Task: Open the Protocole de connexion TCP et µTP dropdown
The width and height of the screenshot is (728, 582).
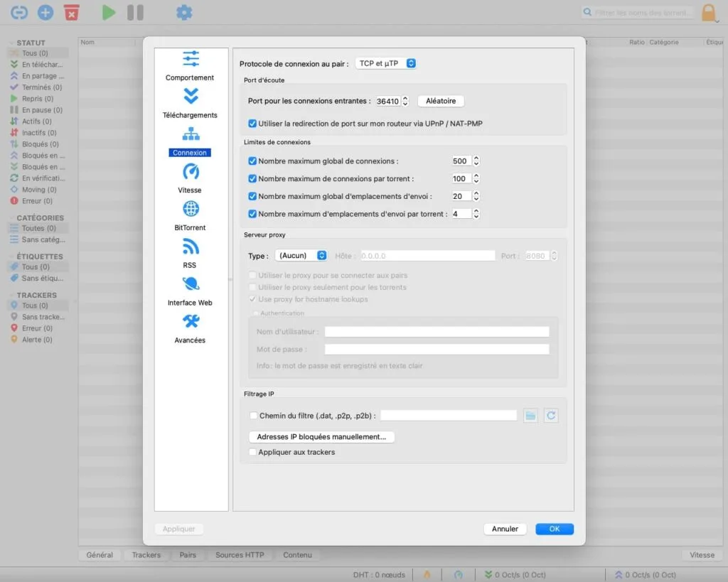Action: coord(386,63)
